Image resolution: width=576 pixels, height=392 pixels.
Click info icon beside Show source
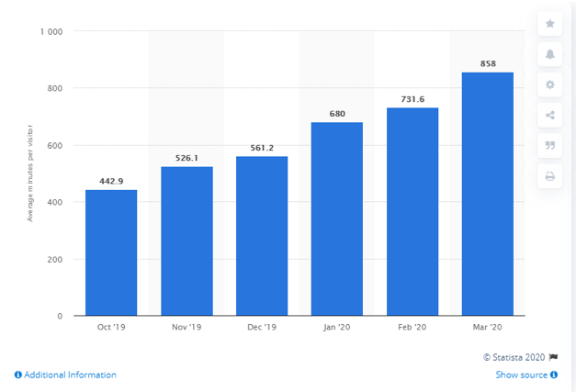click(x=555, y=375)
